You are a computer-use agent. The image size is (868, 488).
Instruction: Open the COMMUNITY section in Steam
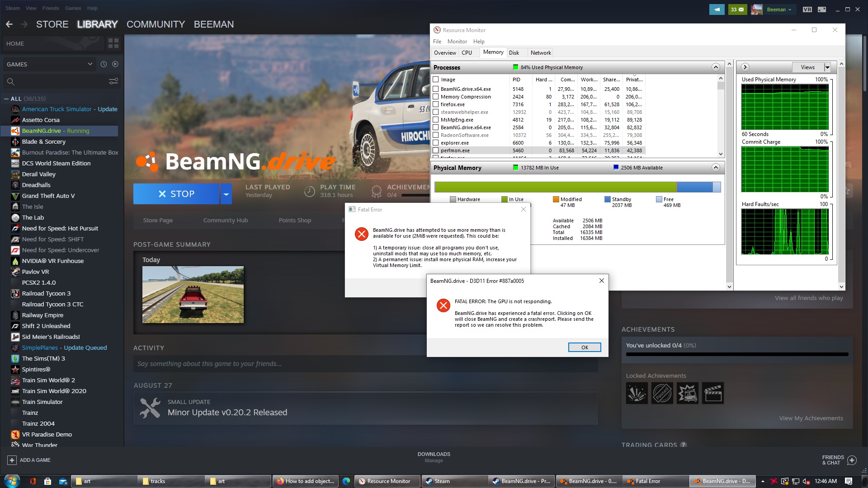click(156, 24)
